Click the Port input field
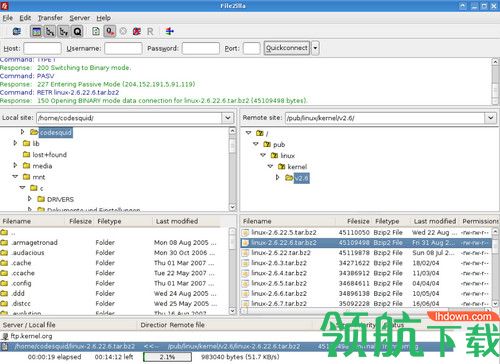 click(251, 48)
